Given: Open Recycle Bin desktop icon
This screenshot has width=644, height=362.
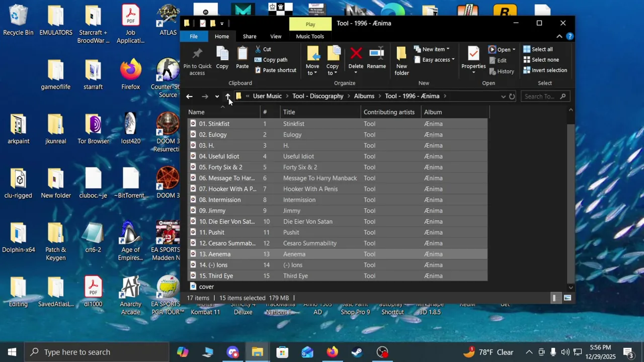Looking at the screenshot, I should 18,21.
